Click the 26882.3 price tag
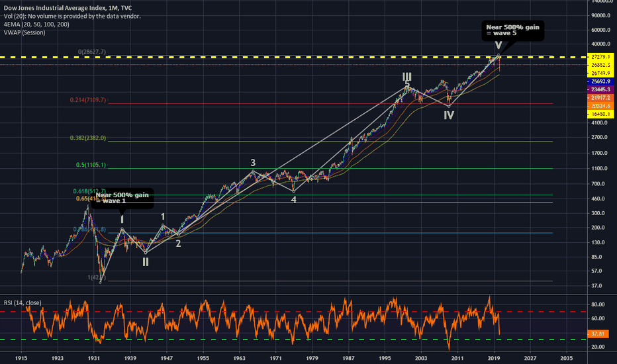 point(600,65)
